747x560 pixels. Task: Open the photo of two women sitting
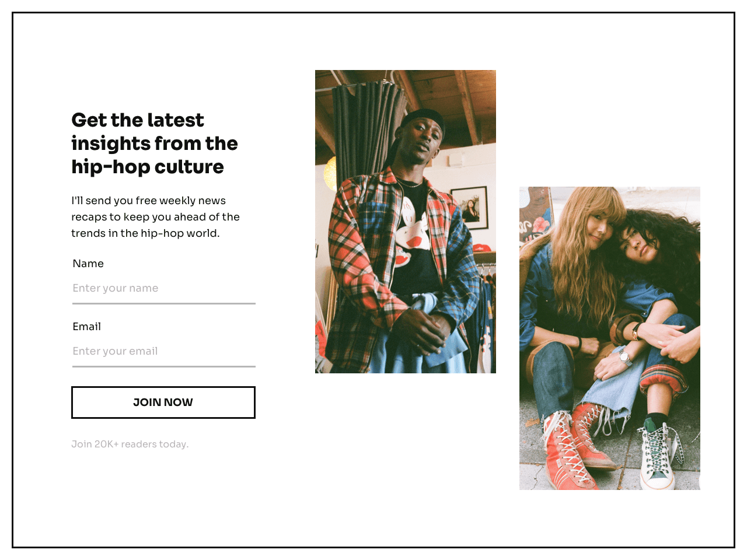coord(610,338)
